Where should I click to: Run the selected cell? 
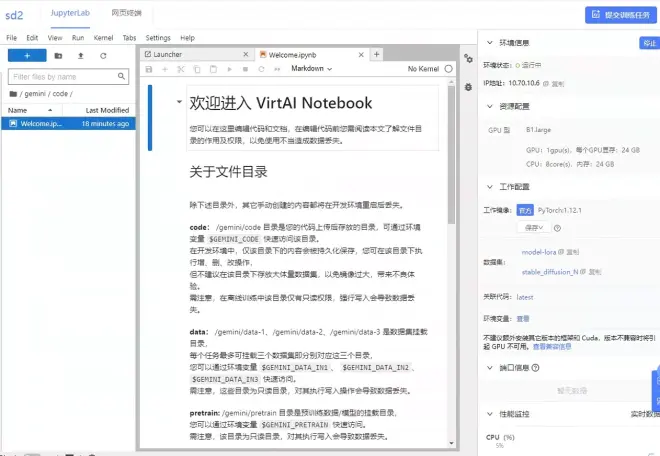(x=229, y=69)
